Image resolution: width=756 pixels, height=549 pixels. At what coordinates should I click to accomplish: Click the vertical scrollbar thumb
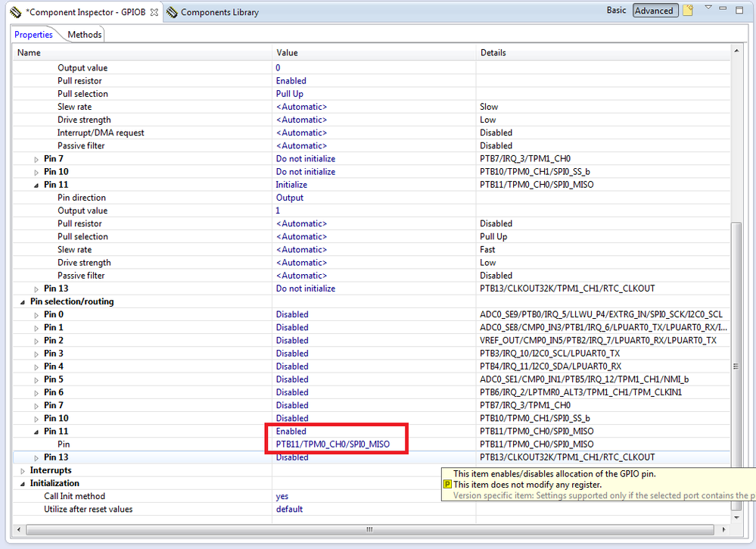point(736,367)
